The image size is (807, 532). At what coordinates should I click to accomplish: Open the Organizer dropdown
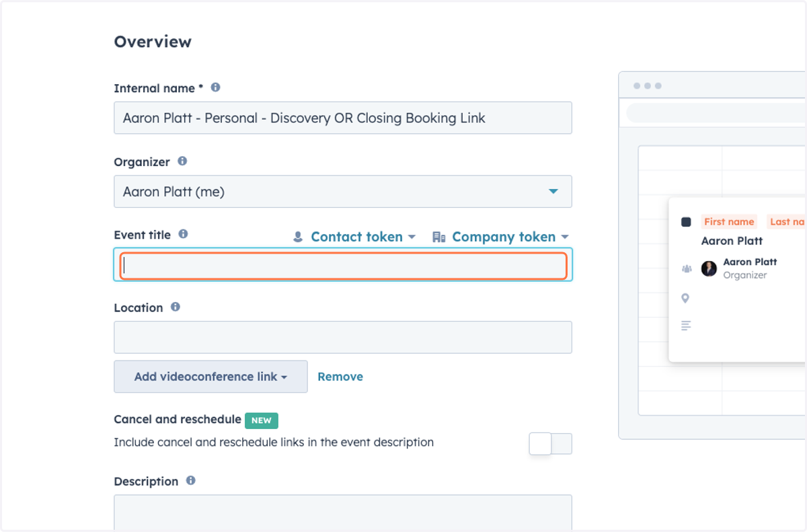tap(343, 192)
